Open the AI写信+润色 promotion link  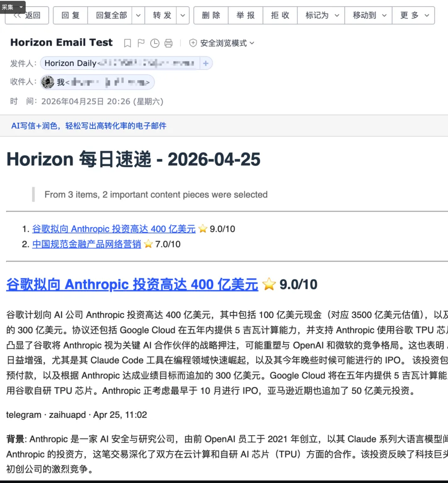tap(89, 126)
